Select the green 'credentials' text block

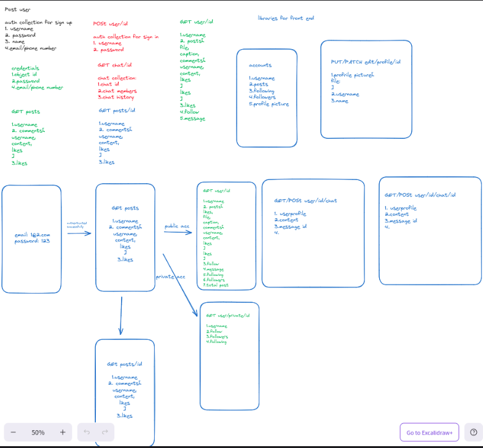pos(25,68)
